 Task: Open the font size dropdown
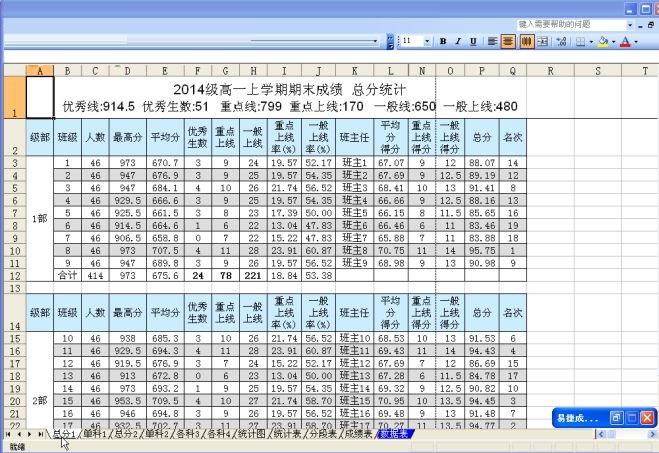coord(428,42)
